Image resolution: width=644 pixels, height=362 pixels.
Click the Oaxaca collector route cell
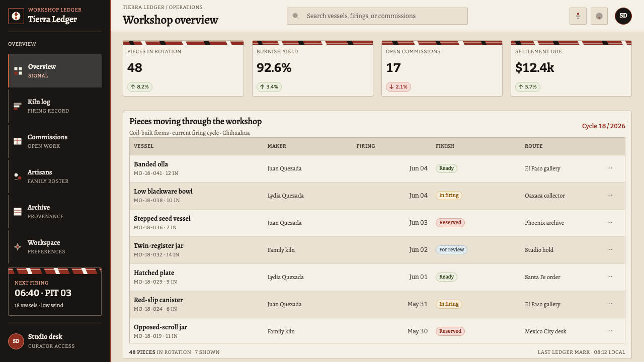[545, 196]
